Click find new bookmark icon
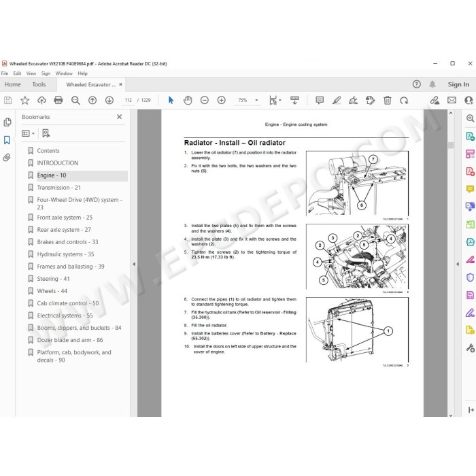The image size is (476, 476). point(46,133)
